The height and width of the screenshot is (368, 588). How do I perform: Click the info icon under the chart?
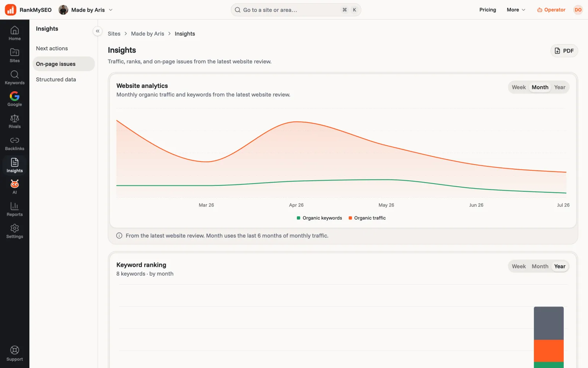click(119, 236)
